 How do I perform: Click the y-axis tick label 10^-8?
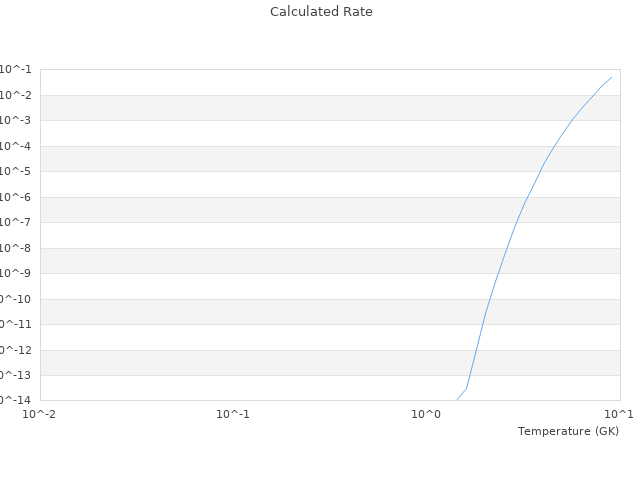17,248
